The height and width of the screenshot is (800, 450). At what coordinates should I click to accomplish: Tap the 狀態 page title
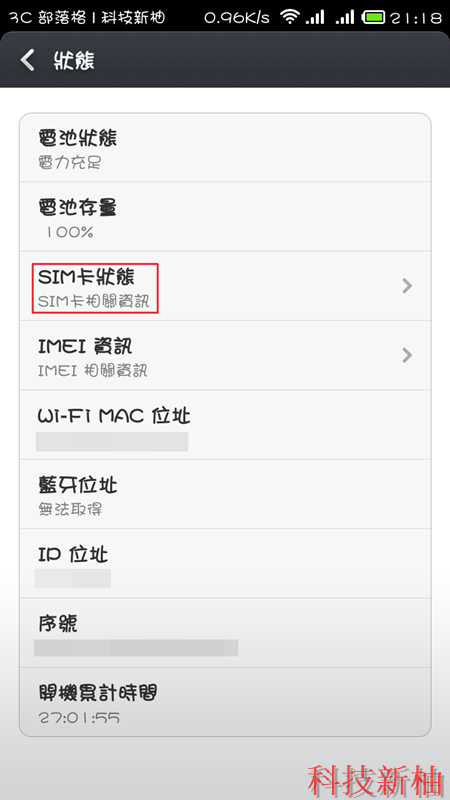(x=74, y=61)
